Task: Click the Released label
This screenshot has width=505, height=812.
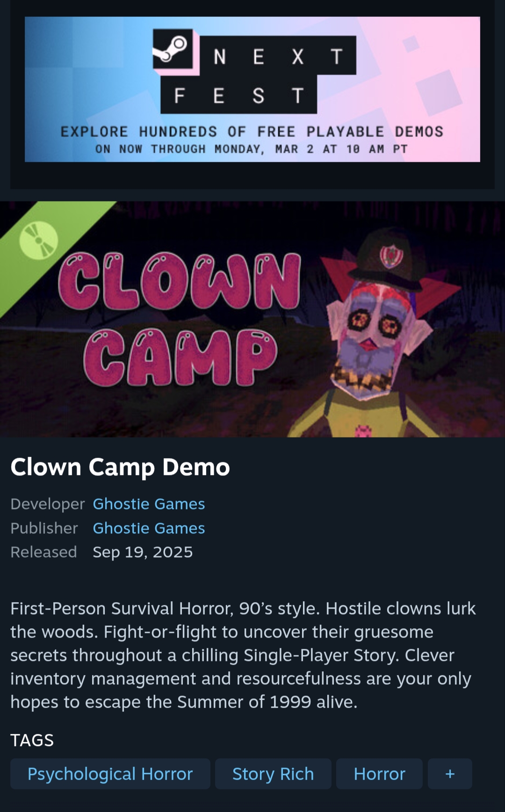Action: pos(43,552)
